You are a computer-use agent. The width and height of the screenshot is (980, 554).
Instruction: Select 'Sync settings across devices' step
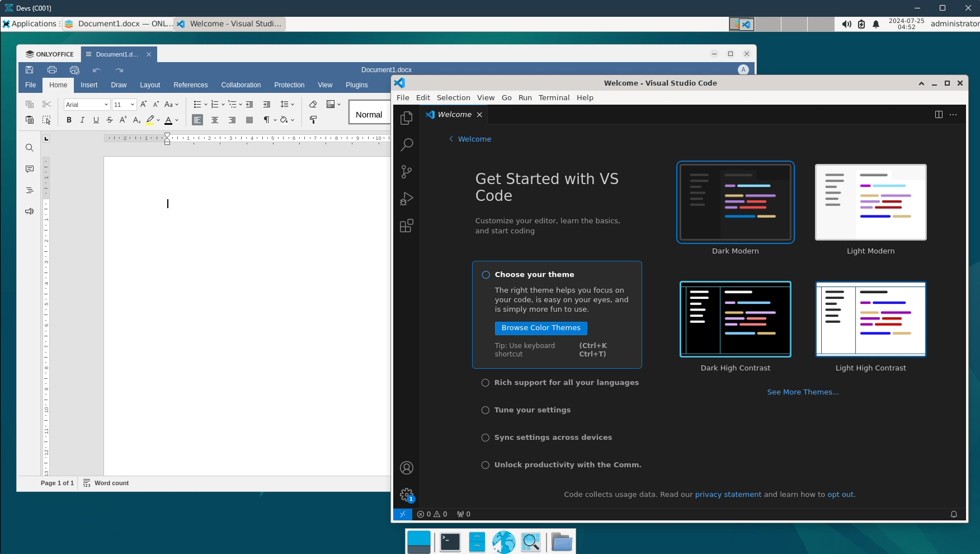click(553, 438)
